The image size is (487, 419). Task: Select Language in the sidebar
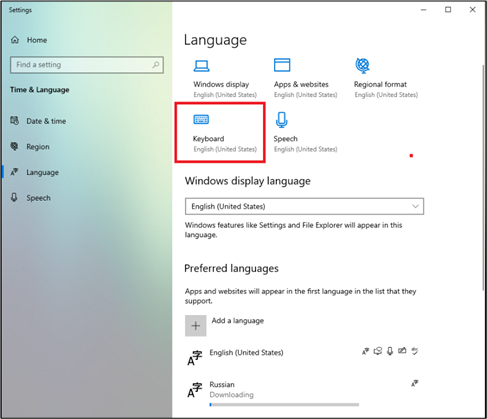tap(42, 172)
